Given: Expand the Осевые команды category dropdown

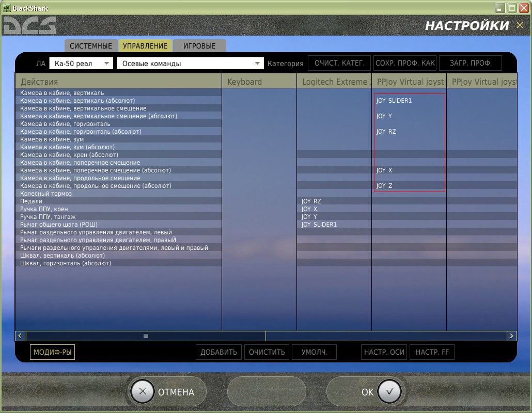Looking at the screenshot, I should 190,63.
